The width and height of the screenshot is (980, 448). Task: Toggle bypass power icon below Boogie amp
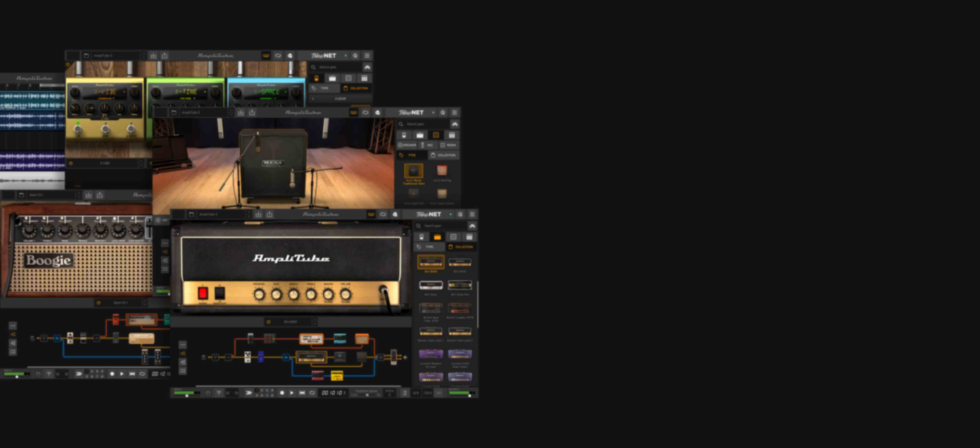[x=99, y=303]
